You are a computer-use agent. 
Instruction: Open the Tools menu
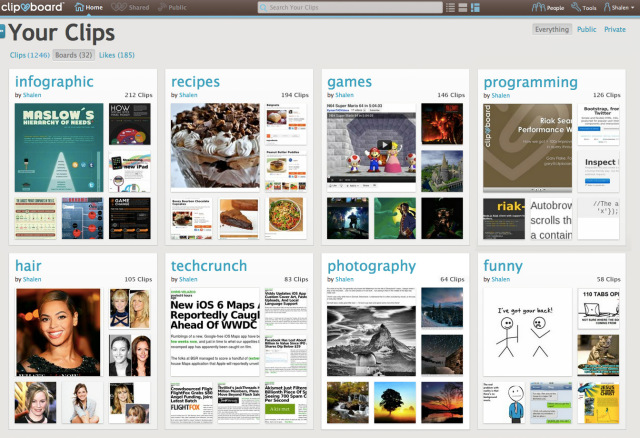[x=584, y=7]
